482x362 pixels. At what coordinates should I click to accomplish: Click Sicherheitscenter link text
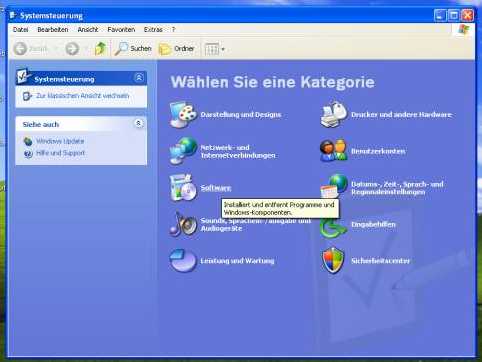click(380, 261)
